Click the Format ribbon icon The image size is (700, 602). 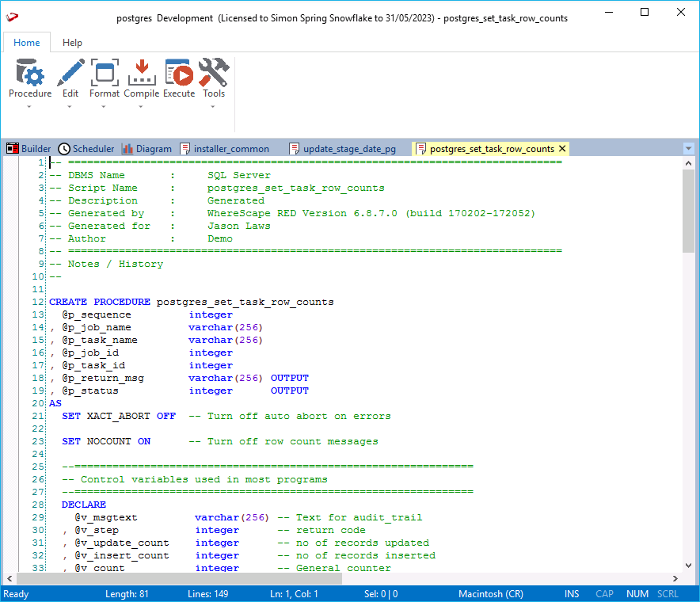(x=105, y=73)
